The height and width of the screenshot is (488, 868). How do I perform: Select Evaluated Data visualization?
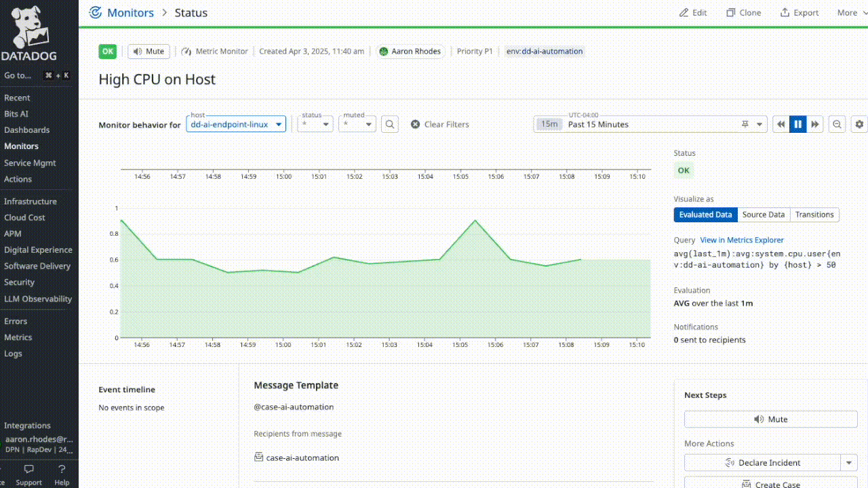(x=705, y=215)
